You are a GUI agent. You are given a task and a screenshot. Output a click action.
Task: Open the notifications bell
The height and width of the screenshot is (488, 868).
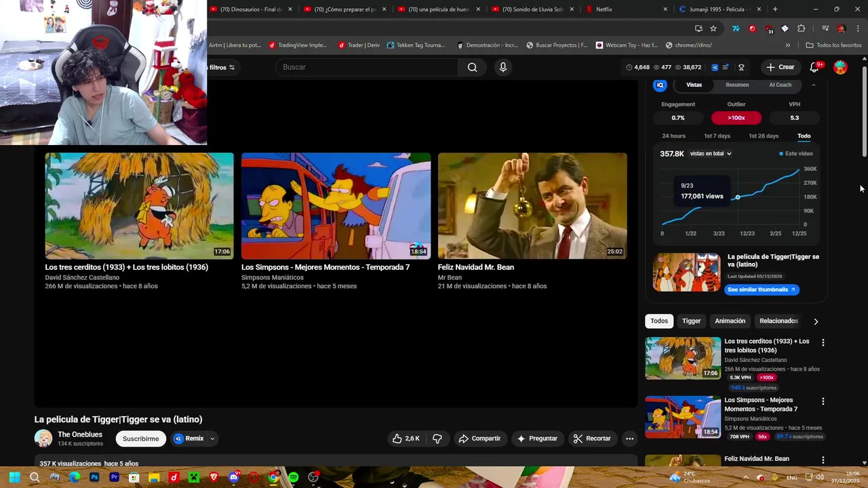pos(816,67)
